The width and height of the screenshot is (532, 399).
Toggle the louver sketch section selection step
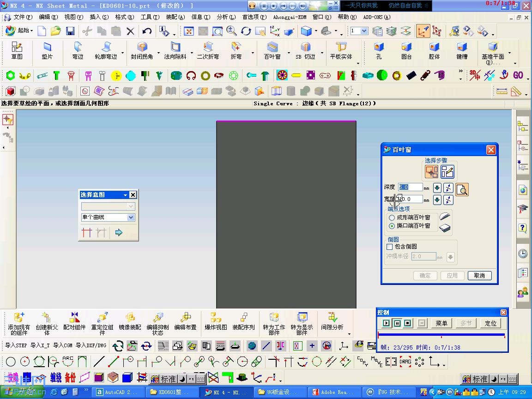(447, 172)
